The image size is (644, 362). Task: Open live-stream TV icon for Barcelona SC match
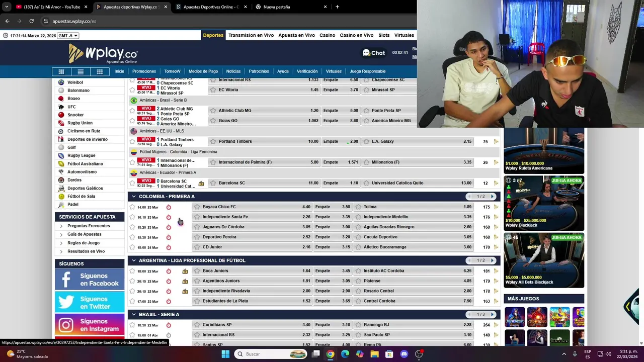201,184
